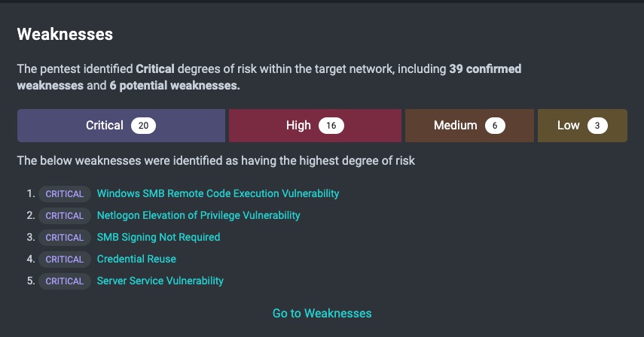Select the Low severity bar

click(x=582, y=126)
